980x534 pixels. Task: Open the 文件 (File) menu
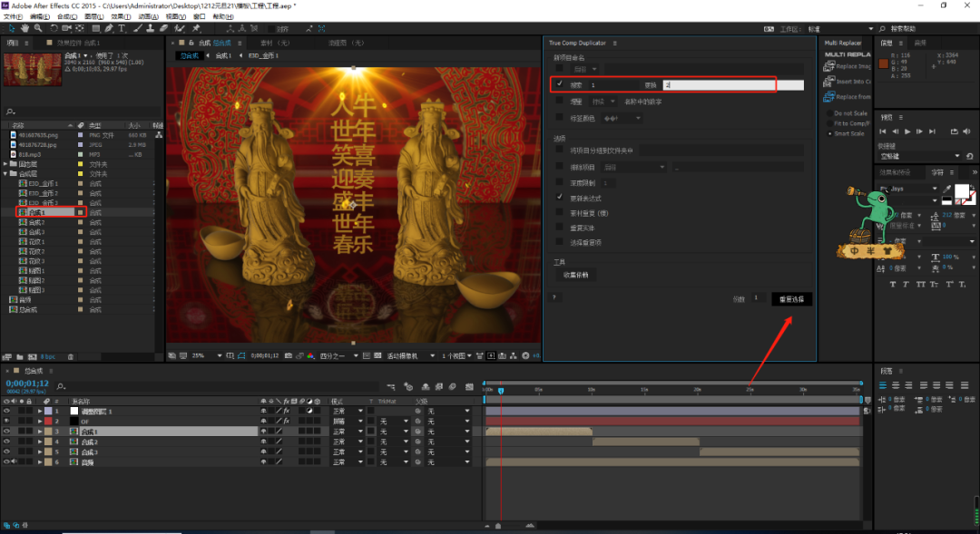pyautogui.click(x=13, y=17)
